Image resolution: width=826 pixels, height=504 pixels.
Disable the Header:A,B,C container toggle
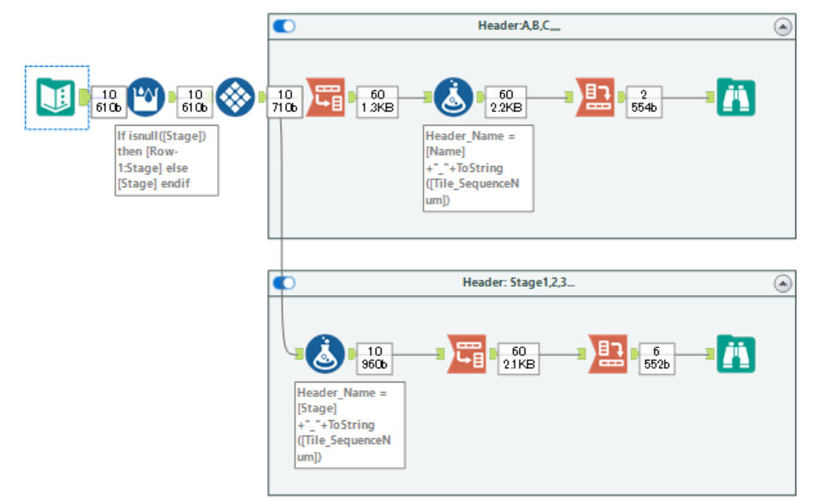[x=285, y=26]
